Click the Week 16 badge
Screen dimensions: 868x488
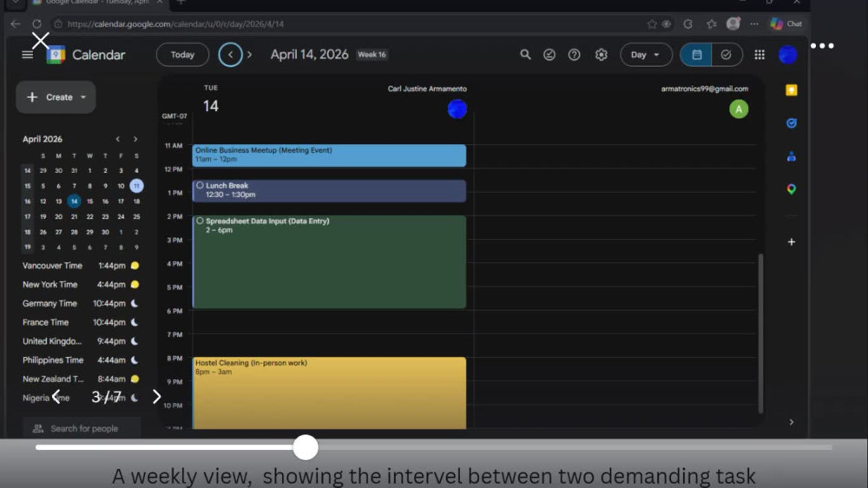(x=372, y=55)
